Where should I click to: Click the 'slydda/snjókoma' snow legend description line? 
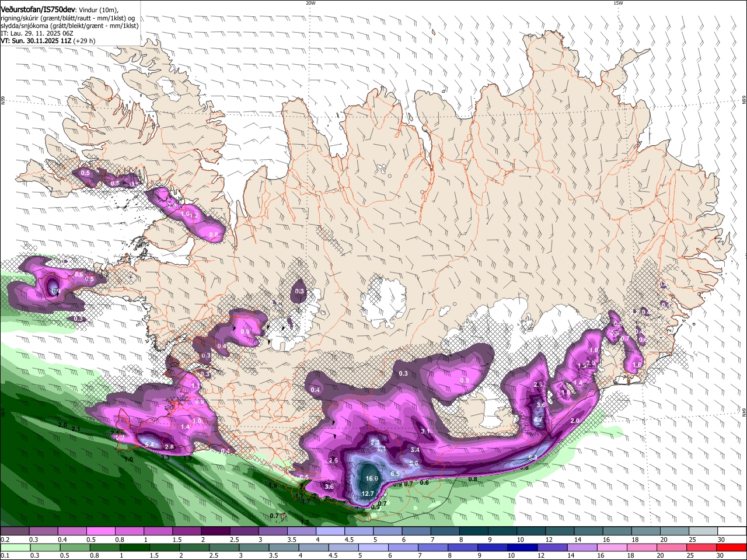69,26
